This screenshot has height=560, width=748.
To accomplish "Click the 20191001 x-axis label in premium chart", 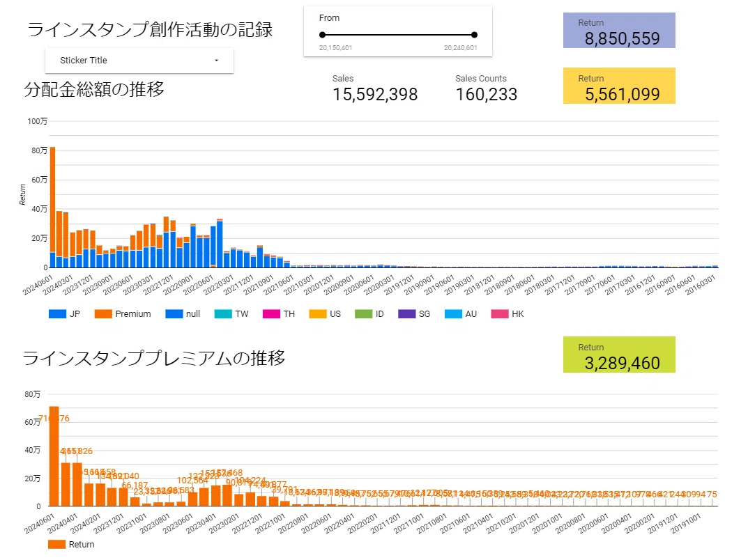I will 686,523.
